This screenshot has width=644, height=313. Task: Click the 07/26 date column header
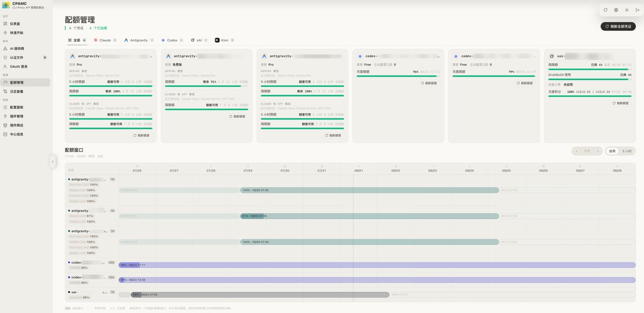(x=137, y=169)
